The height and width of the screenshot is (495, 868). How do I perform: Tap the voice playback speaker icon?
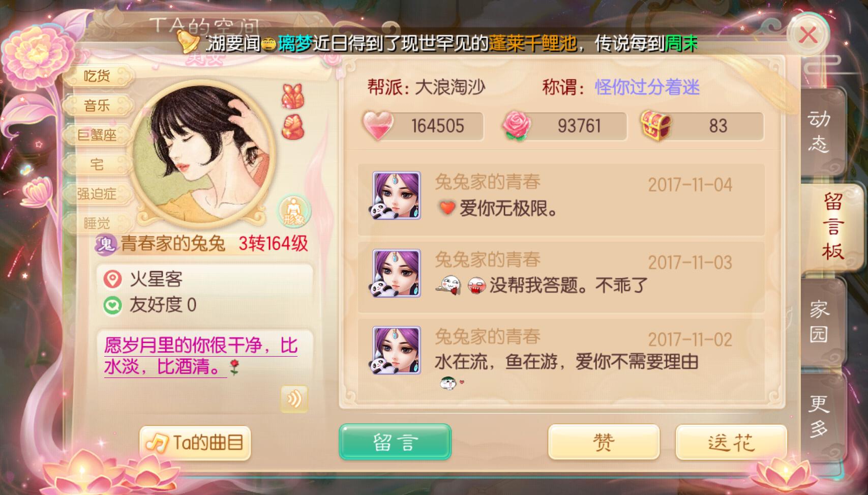click(x=294, y=398)
